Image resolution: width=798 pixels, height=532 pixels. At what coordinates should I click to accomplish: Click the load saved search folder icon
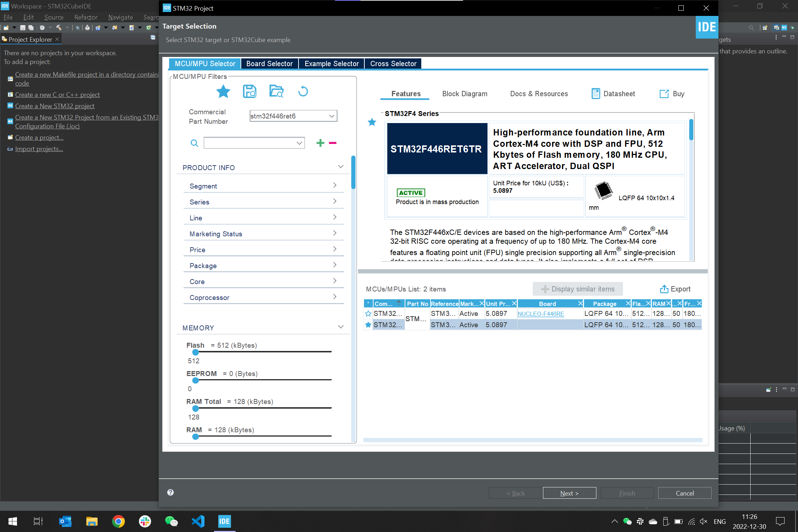point(276,92)
